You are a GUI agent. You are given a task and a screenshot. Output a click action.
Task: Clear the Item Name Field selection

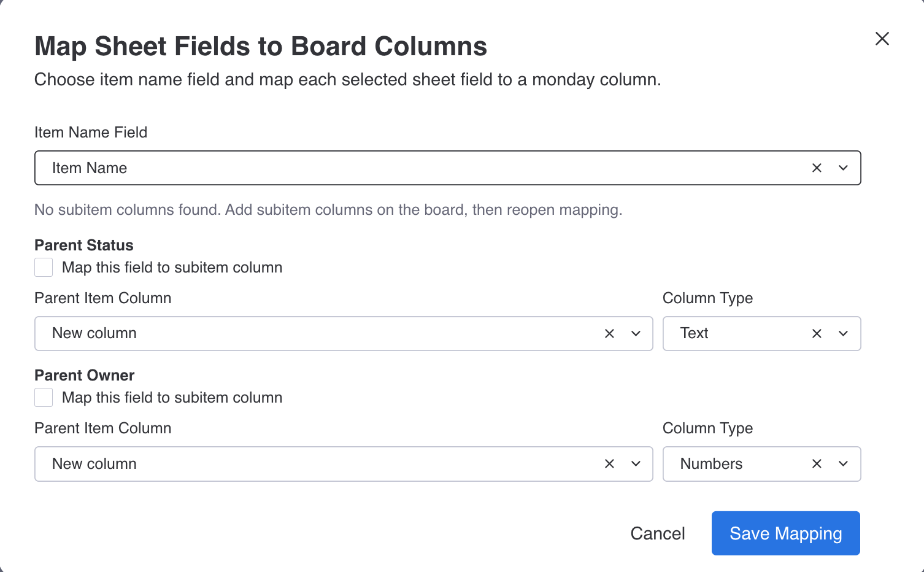[817, 168]
